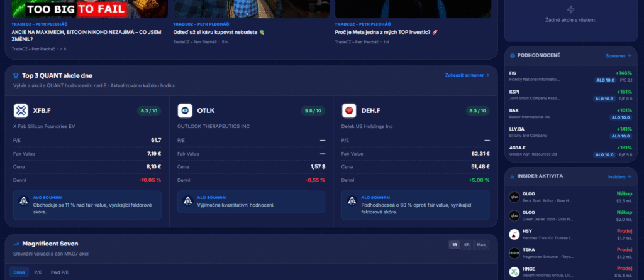This screenshot has width=644, height=280.
Task: Click the DEH.F ticker name
Action: (x=371, y=110)
